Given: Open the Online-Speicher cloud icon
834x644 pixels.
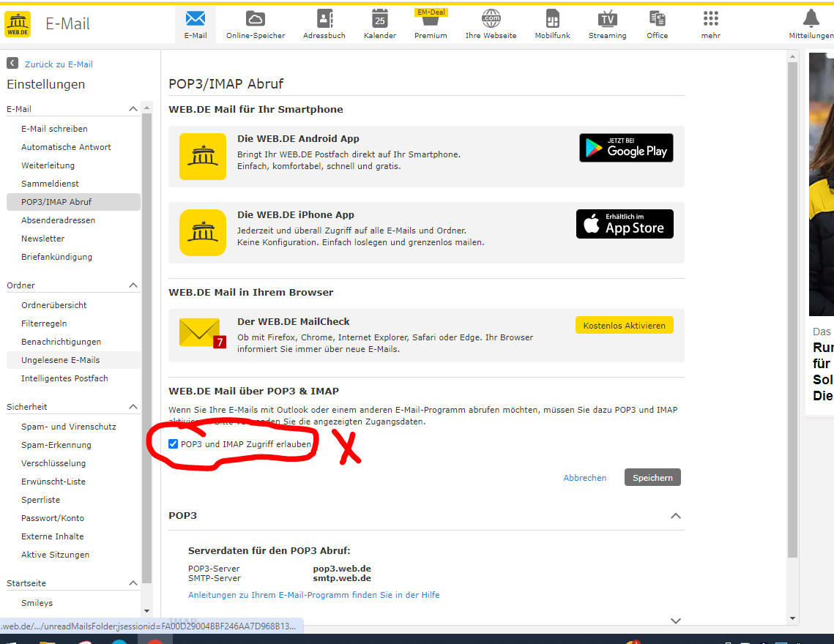Looking at the screenshot, I should [256, 19].
